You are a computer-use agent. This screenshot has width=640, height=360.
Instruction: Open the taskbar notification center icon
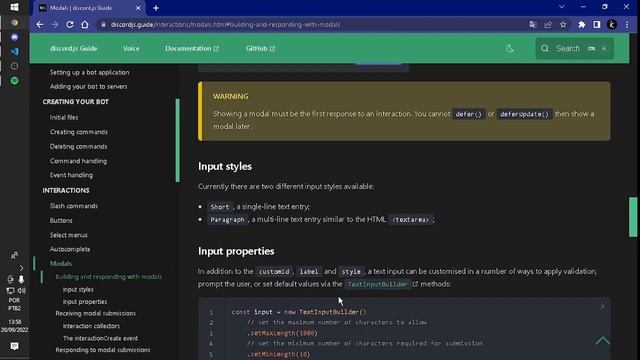(x=14, y=347)
